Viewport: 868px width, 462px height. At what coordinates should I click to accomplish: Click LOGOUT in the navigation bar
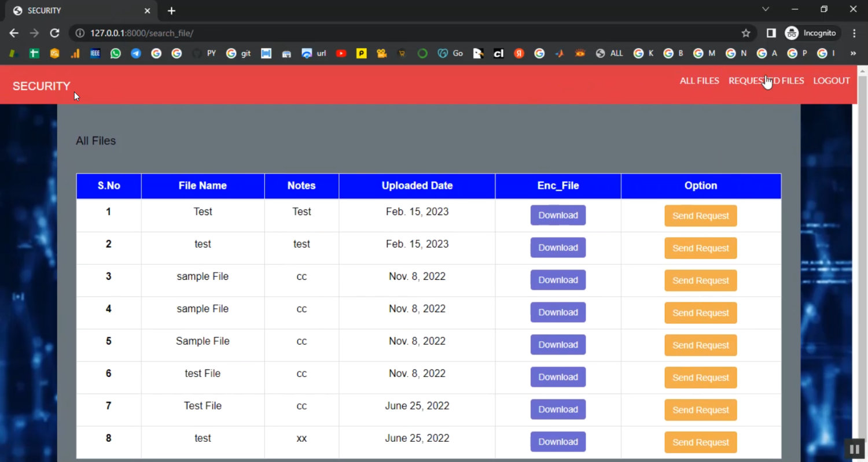tap(832, 81)
